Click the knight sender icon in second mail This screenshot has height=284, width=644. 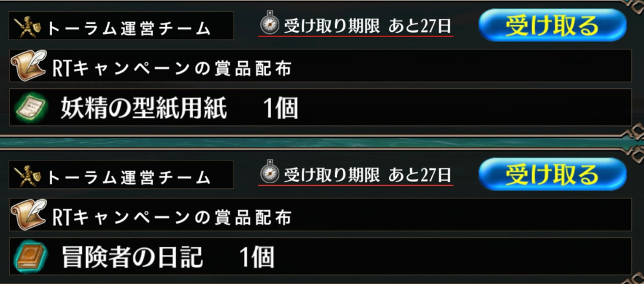[28, 176]
